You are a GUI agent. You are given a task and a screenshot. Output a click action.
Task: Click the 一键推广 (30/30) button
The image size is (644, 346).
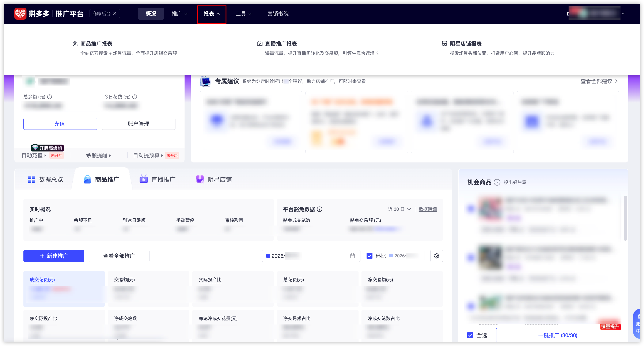[557, 335]
